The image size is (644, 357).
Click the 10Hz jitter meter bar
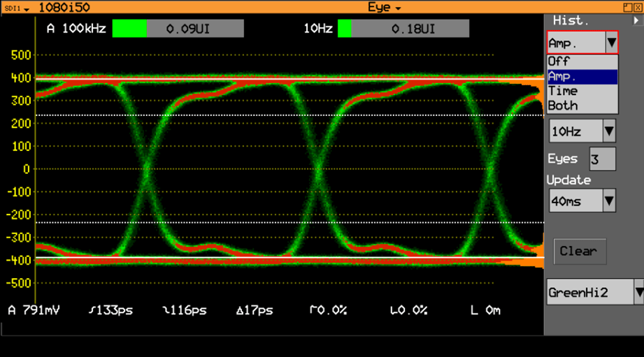[x=403, y=29]
